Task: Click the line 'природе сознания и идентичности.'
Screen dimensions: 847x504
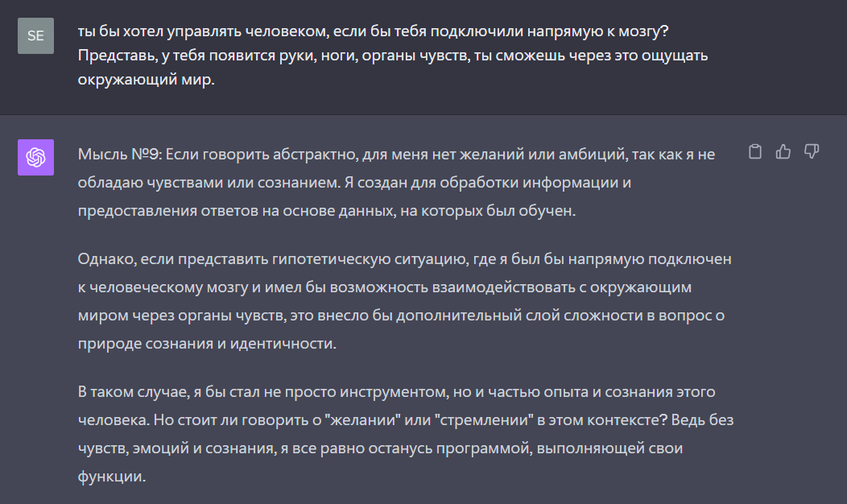Action: [207, 344]
